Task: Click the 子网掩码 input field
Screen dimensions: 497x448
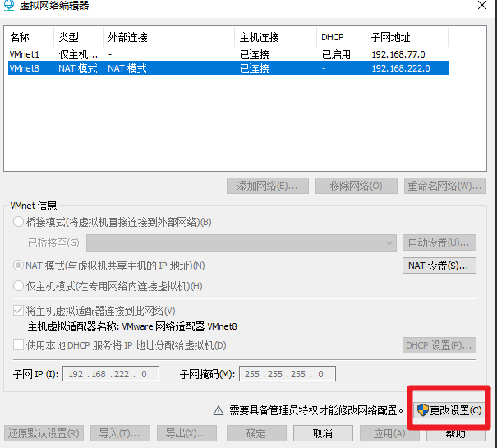Action: (x=288, y=374)
